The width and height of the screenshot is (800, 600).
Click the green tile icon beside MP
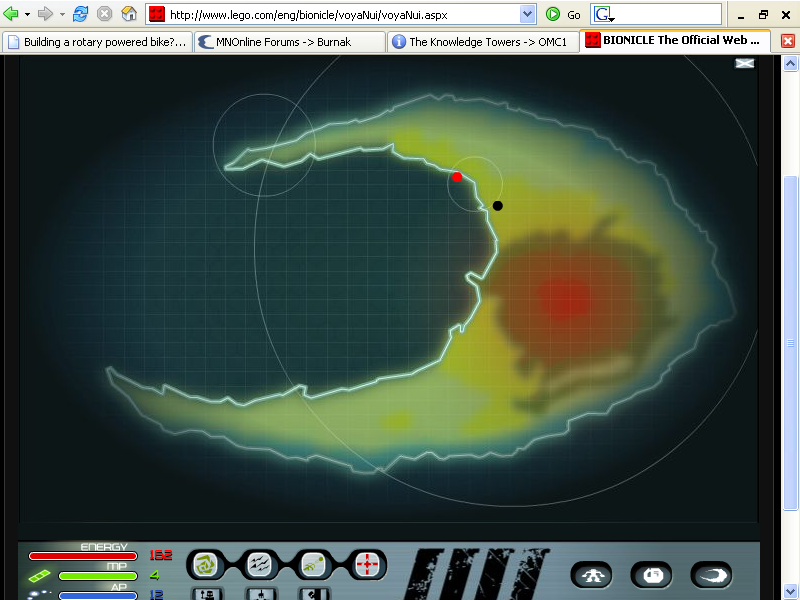click(x=39, y=577)
